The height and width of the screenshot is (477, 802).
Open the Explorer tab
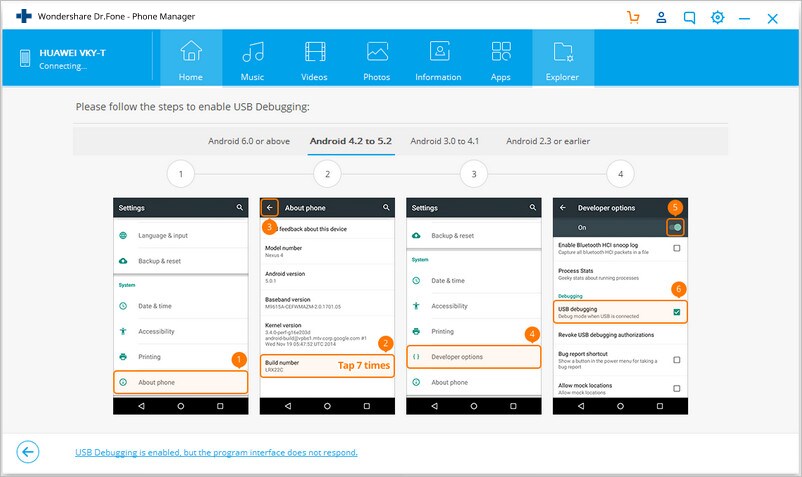563,58
